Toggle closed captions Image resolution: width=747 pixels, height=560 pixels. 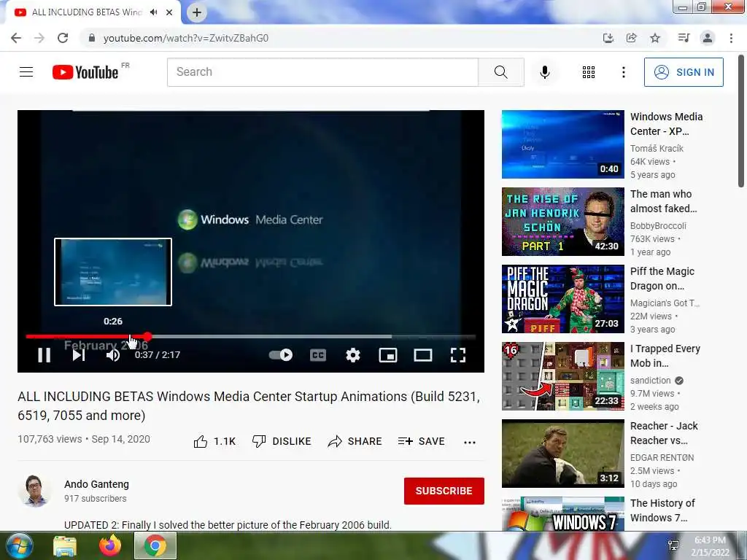(318, 355)
